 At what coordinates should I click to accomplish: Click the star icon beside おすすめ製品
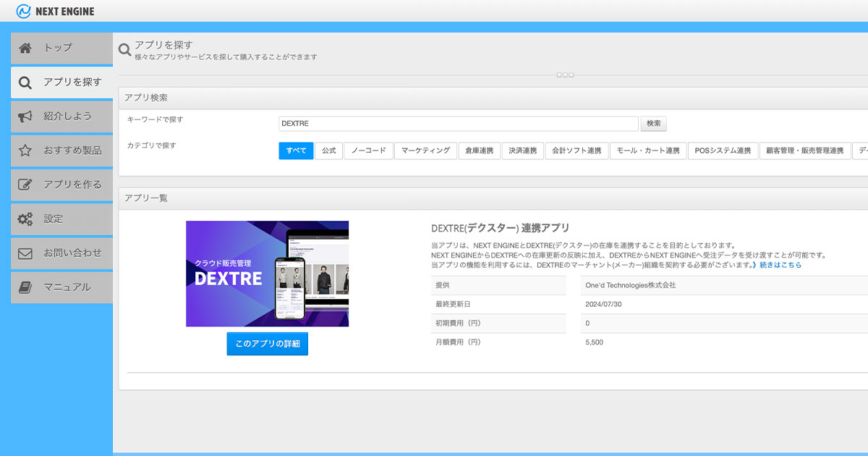[25, 151]
